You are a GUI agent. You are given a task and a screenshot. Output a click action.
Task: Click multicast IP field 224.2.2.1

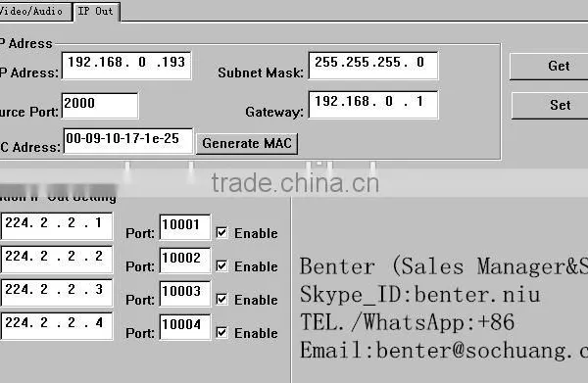pyautogui.click(x=57, y=226)
